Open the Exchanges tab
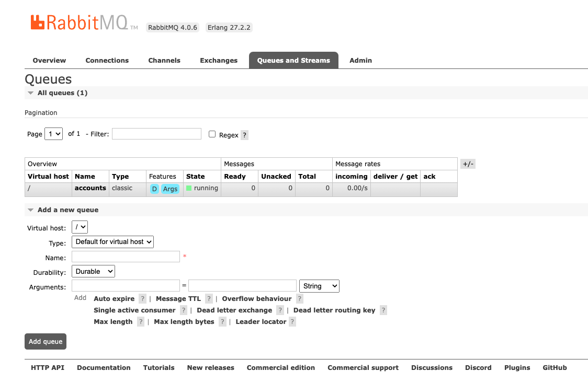 click(x=219, y=60)
